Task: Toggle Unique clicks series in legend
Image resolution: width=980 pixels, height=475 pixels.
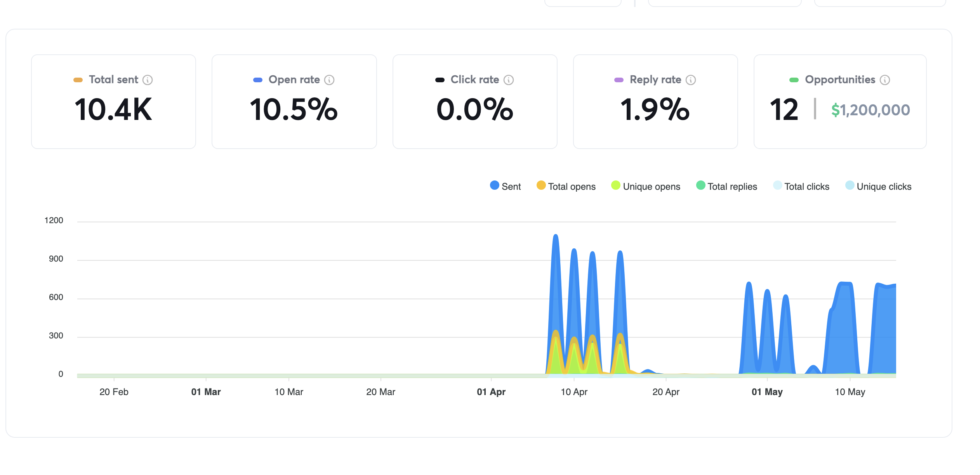Action: coord(878,186)
